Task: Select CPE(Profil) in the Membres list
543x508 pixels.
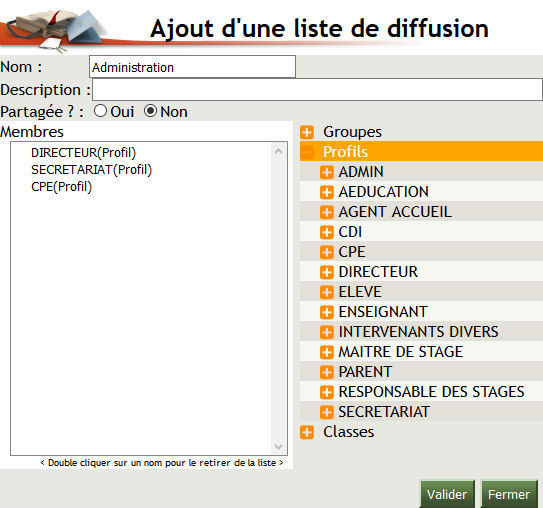Action: tap(62, 187)
